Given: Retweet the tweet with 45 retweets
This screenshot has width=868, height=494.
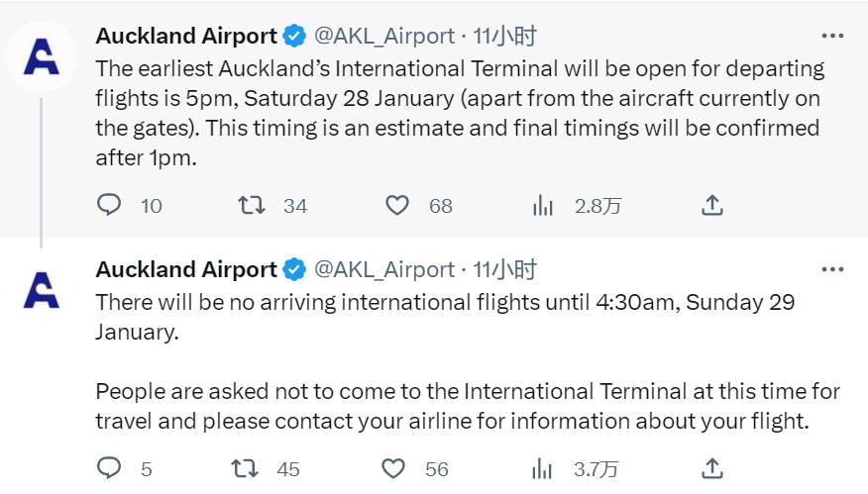Looking at the screenshot, I should pos(244,468).
